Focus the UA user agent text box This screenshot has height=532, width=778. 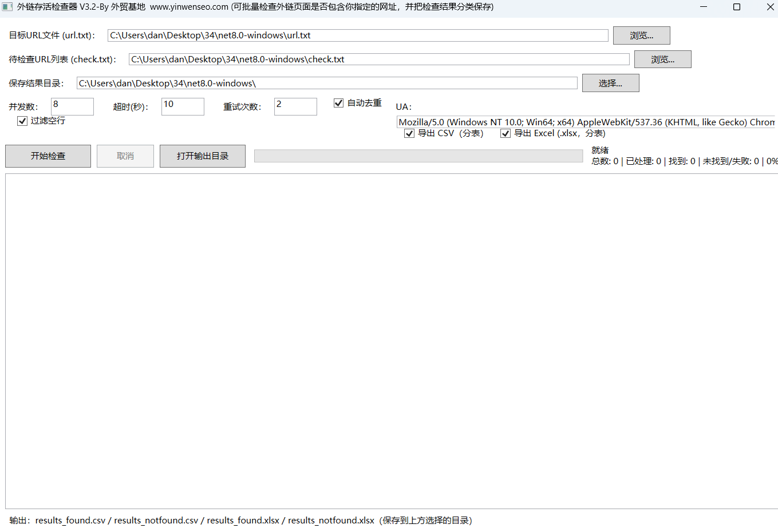point(586,122)
